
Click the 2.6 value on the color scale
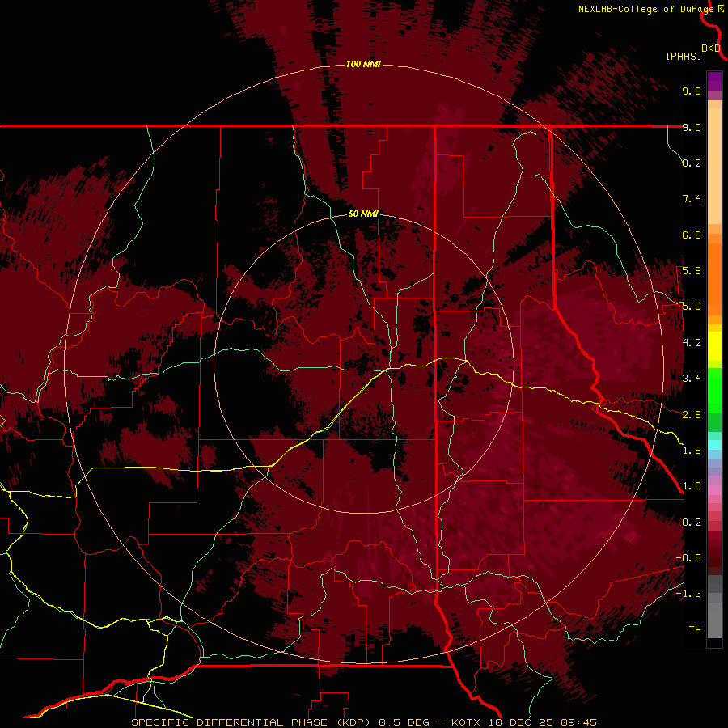[x=692, y=415]
